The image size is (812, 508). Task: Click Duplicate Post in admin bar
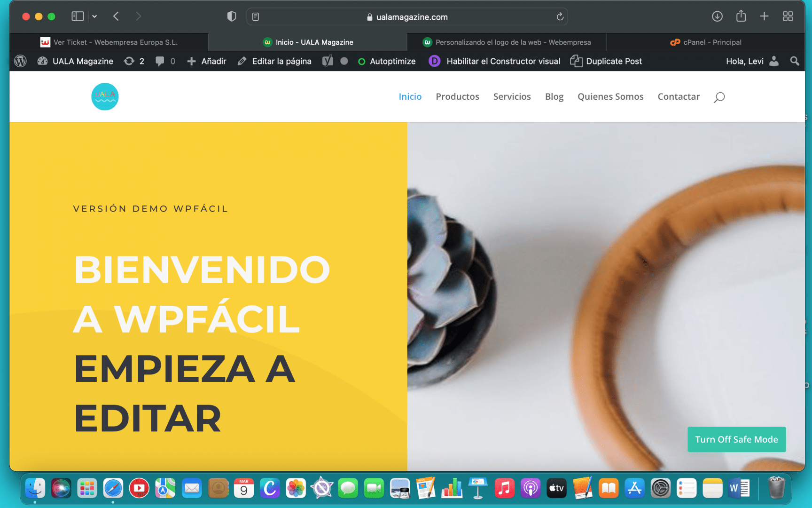[606, 61]
